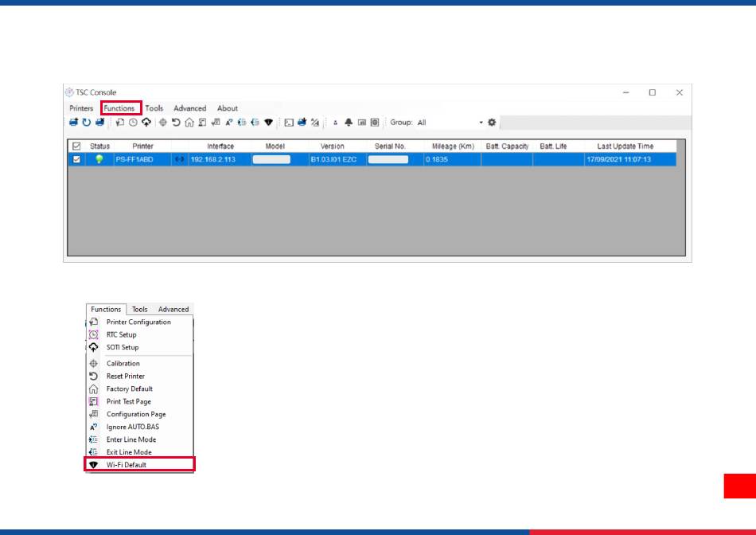
Task: Click the bell notification toolbar icon
Action: pos(349,123)
